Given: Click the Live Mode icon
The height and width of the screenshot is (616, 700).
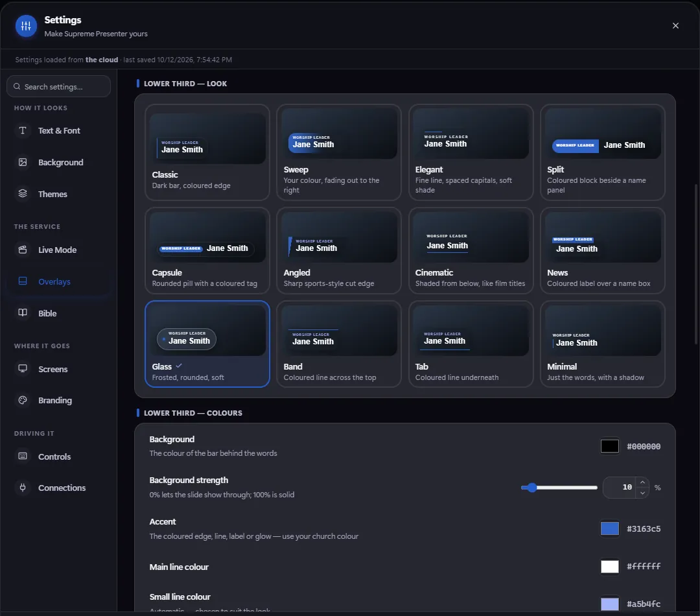Looking at the screenshot, I should pos(23,250).
